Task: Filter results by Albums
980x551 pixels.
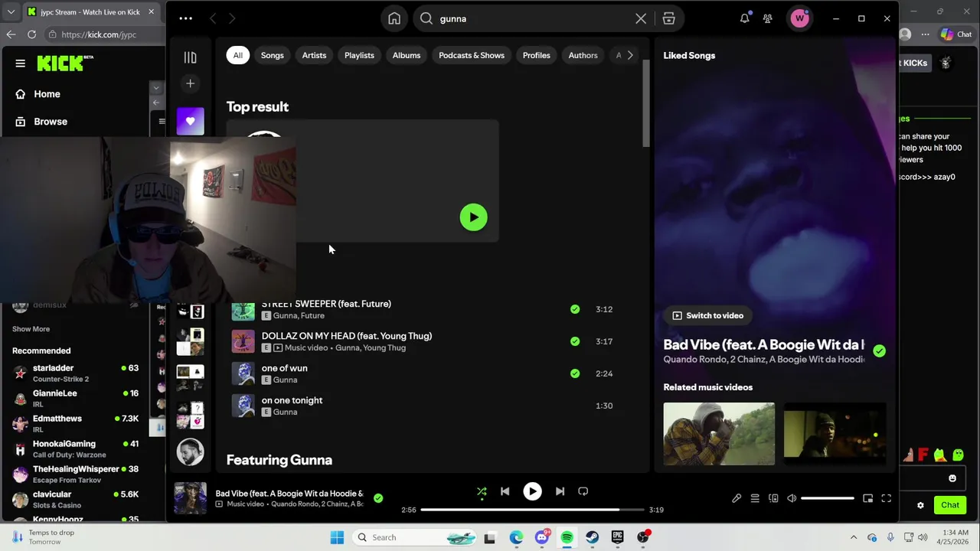Action: [x=407, y=55]
